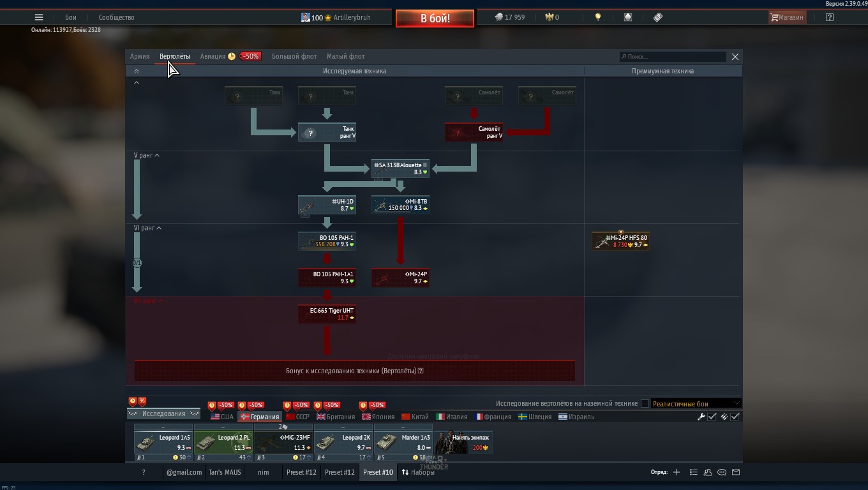Image resolution: width=868 pixels, height=490 pixels.
Task: Click the silver lions balance 17 959
Action: pos(509,17)
